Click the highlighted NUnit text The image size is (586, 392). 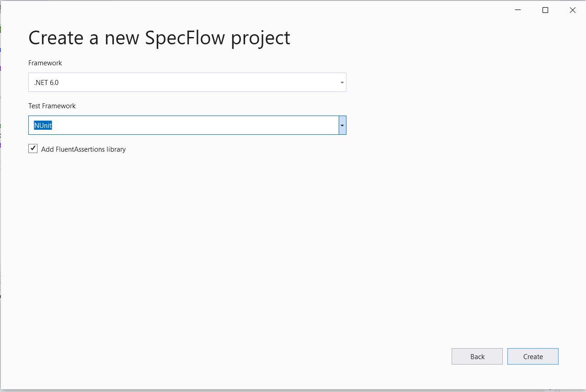click(x=43, y=125)
